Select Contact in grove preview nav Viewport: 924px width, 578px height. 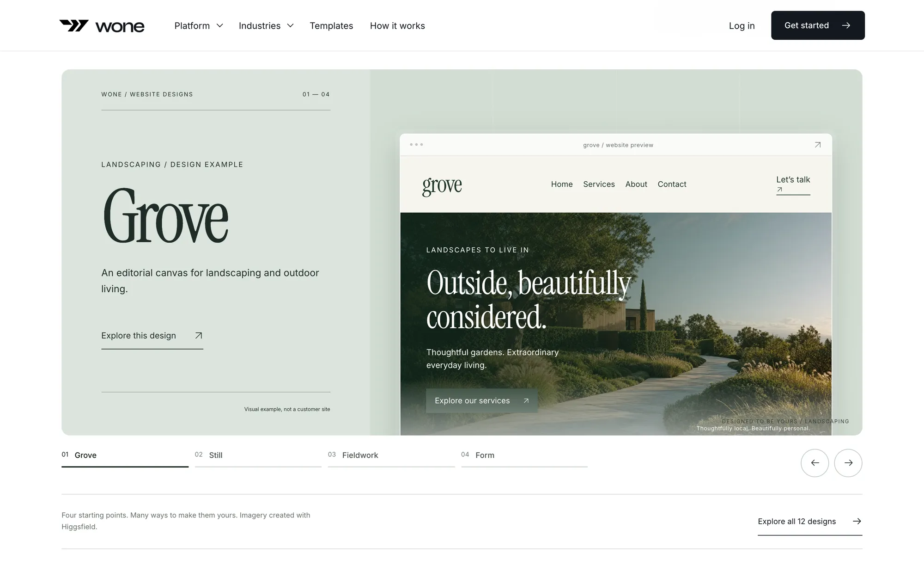(x=672, y=184)
